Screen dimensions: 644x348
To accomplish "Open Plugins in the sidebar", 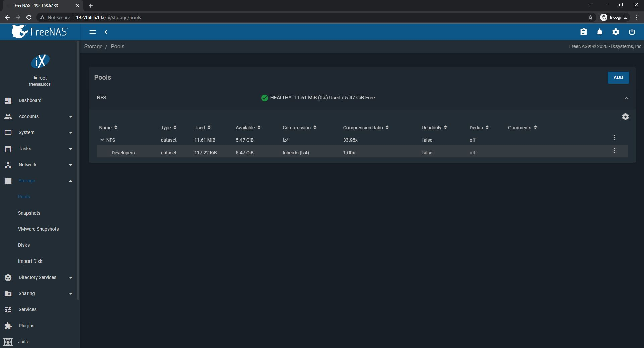I will (26, 326).
